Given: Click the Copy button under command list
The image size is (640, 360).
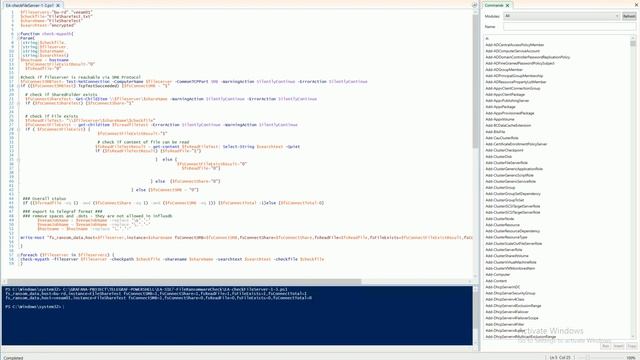Looking at the screenshot, I should click(631, 346).
